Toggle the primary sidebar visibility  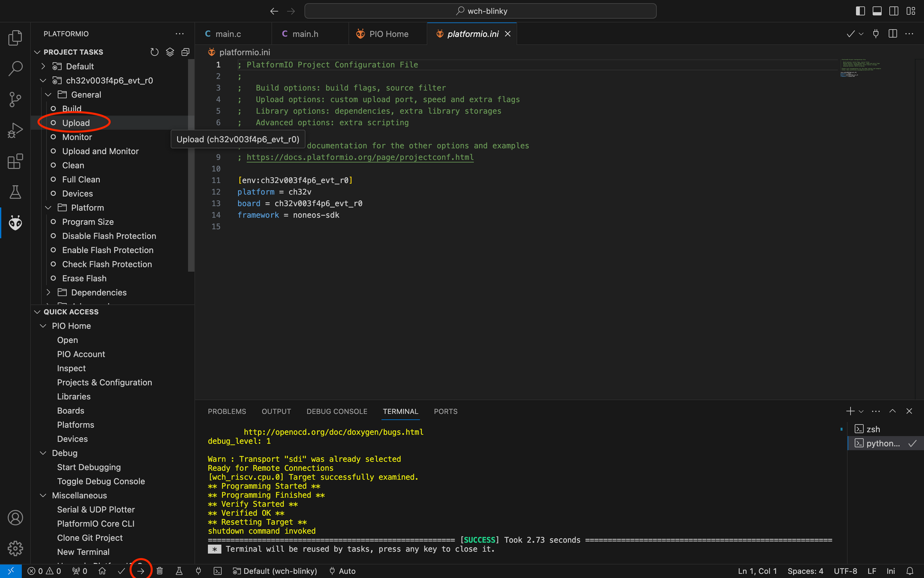tap(860, 11)
